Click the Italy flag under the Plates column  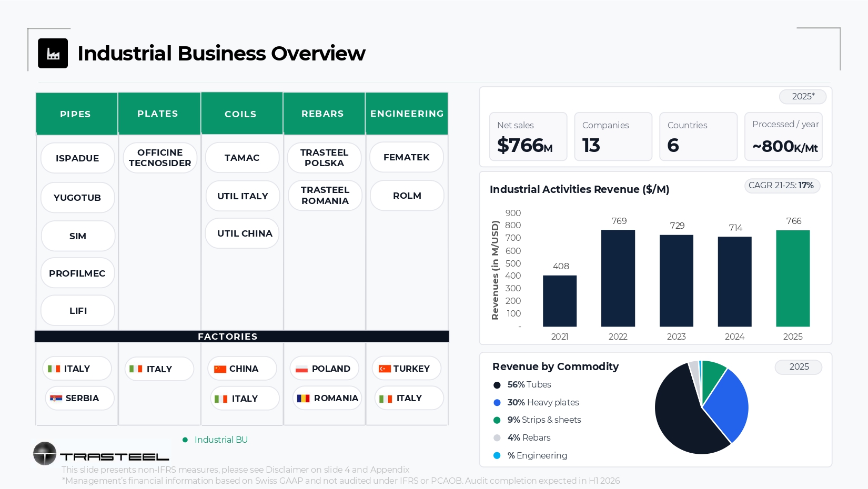(x=136, y=369)
